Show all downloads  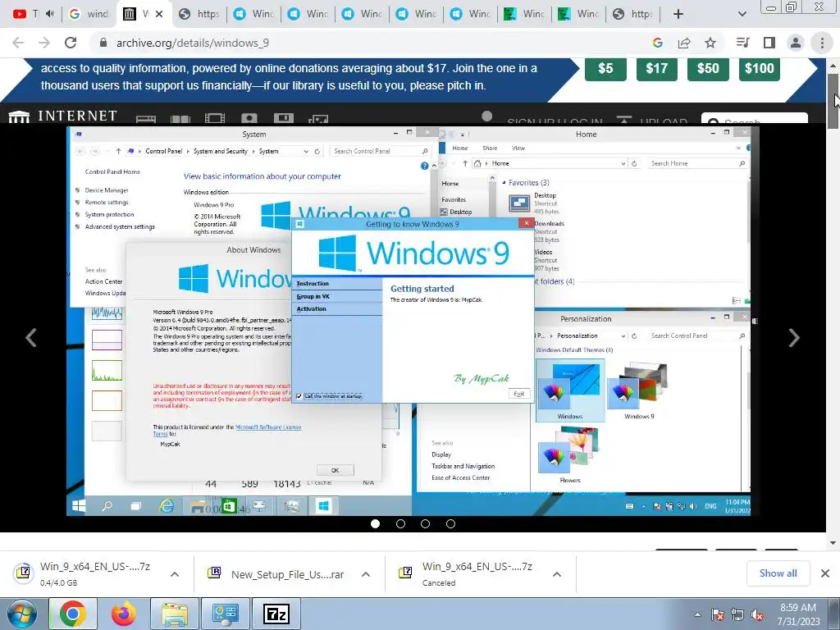[778, 573]
